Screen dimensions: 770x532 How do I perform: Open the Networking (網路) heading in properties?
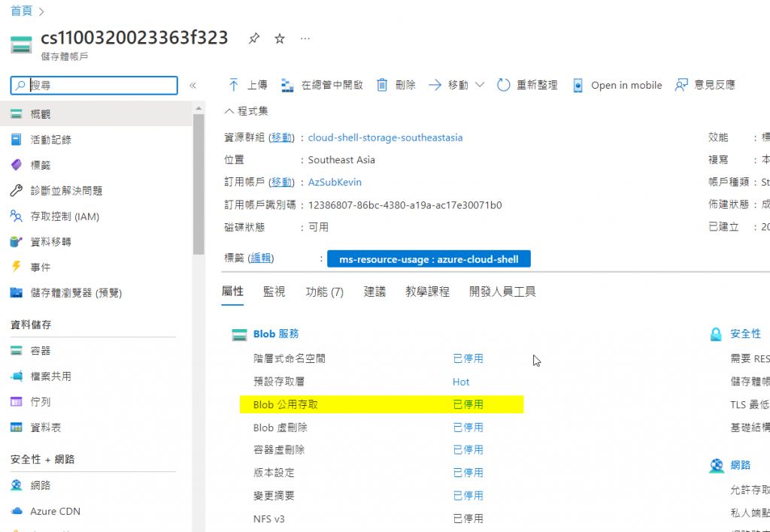click(x=741, y=465)
